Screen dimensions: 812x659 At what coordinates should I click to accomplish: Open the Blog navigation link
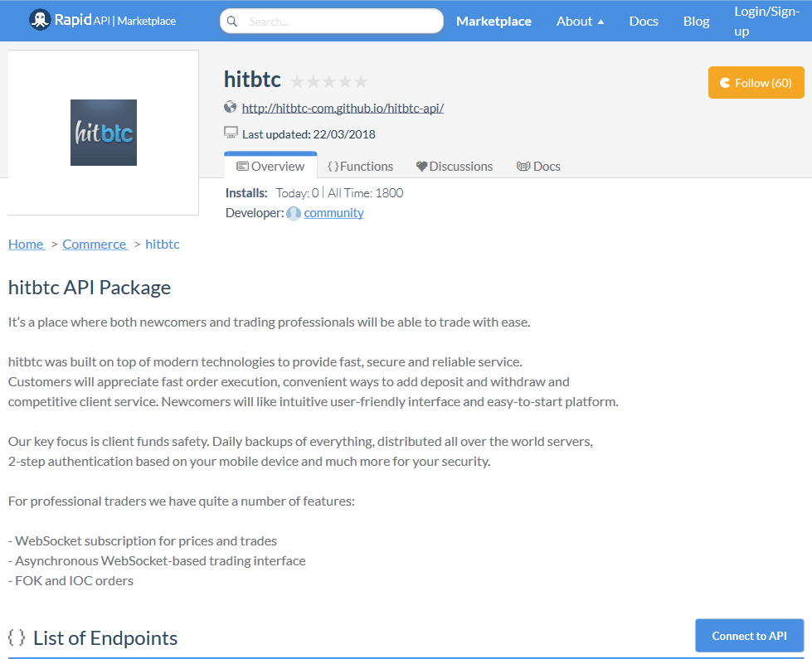(x=696, y=22)
